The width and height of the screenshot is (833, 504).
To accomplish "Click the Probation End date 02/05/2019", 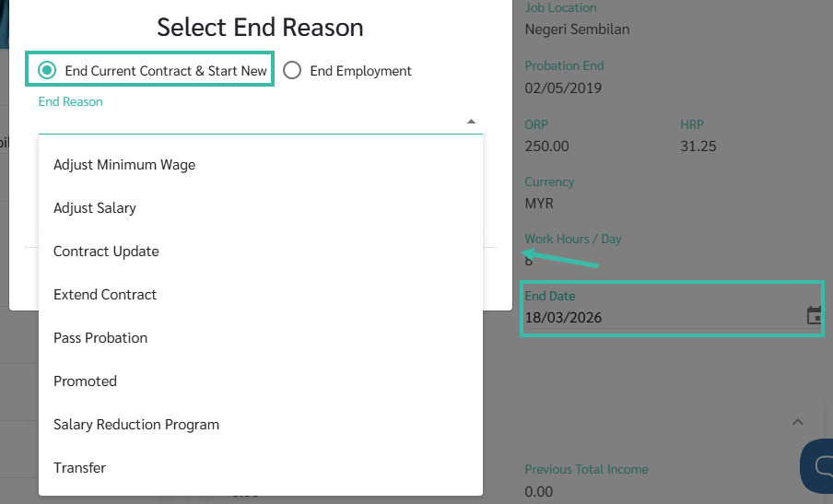I will point(563,88).
